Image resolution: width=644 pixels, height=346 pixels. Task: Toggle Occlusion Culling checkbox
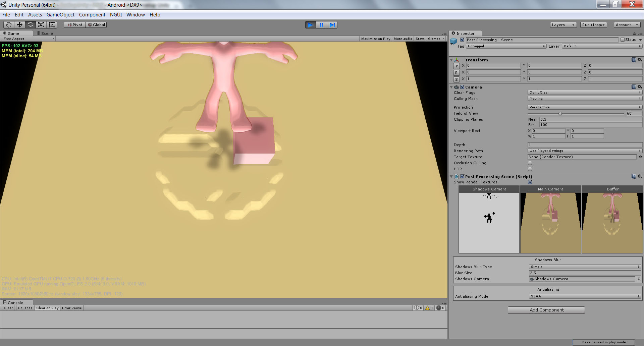[530, 163]
